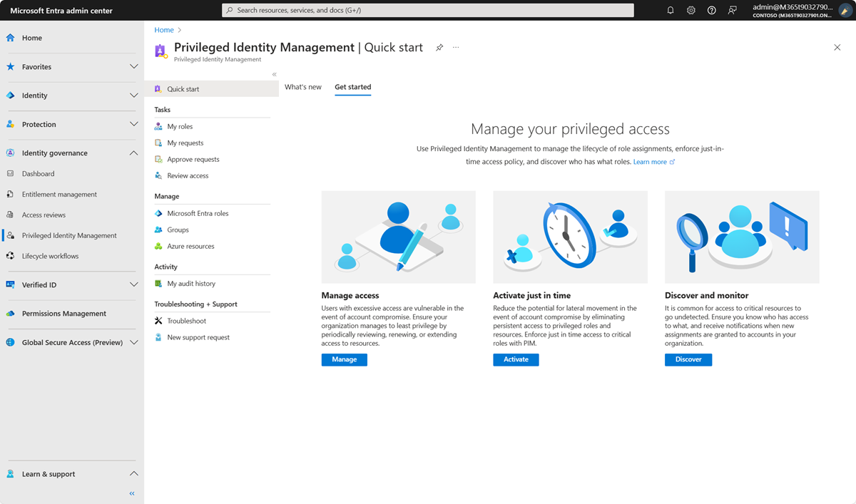Image resolution: width=856 pixels, height=504 pixels.
Task: Click the Activate button for just-in-time access
Action: pos(516,359)
